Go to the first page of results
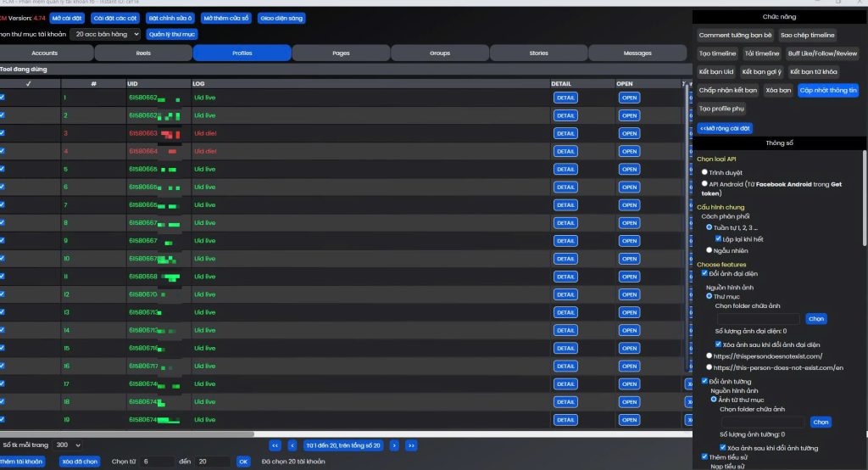The height and width of the screenshot is (470, 868). 275,445
